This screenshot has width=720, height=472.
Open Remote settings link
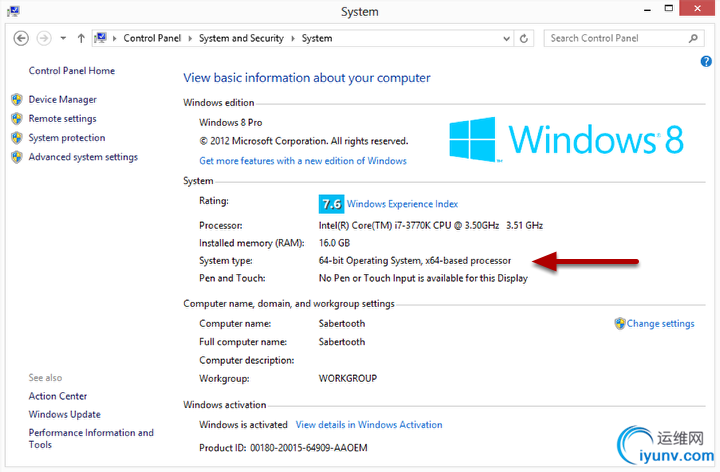62,119
